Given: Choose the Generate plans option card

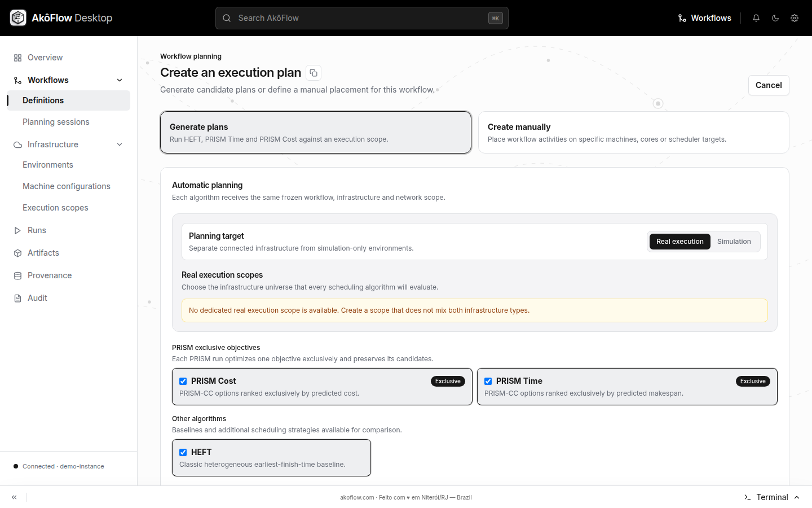Looking at the screenshot, I should (x=316, y=132).
